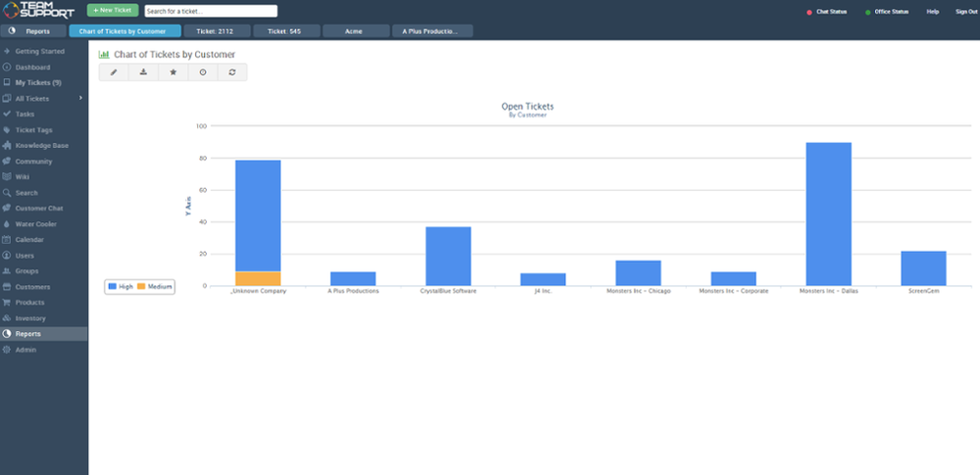Click the My Tickets sidebar icon

[x=7, y=82]
